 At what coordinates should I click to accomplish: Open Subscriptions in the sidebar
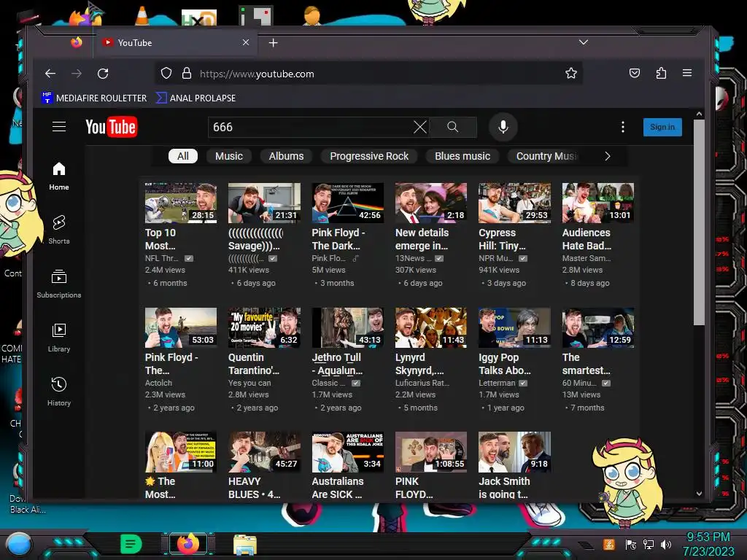coord(59,284)
